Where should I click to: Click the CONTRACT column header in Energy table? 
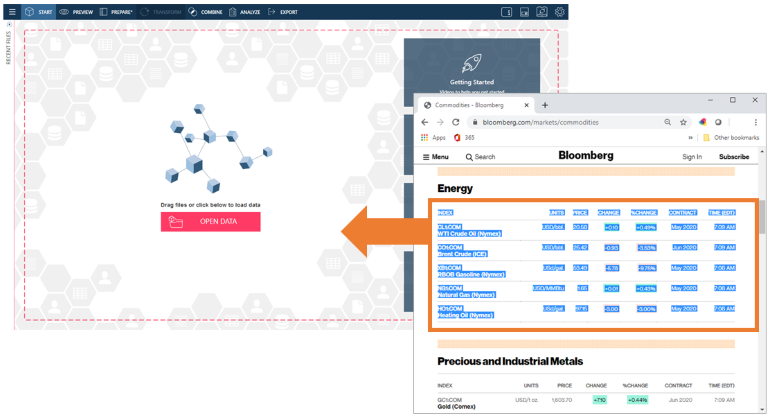point(683,213)
